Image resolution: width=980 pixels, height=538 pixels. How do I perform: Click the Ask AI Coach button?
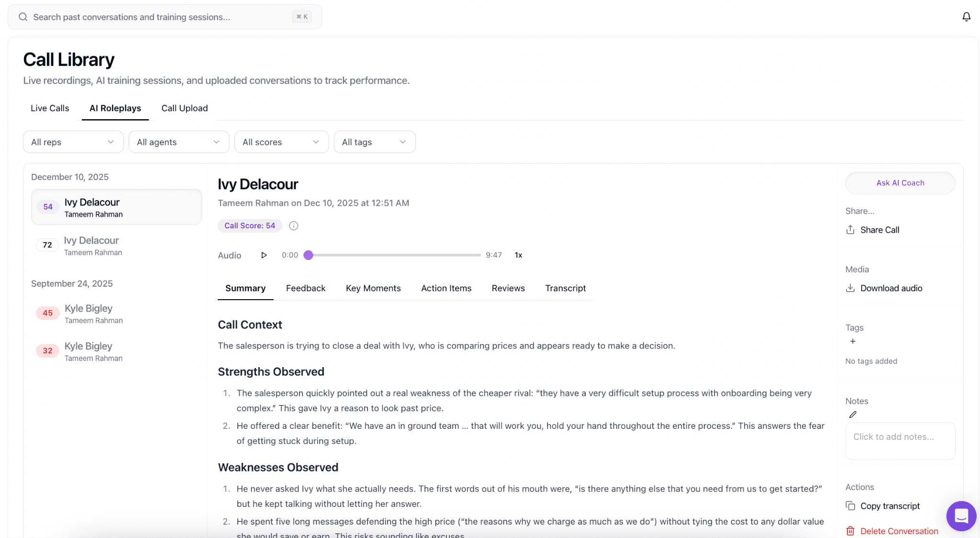point(900,183)
